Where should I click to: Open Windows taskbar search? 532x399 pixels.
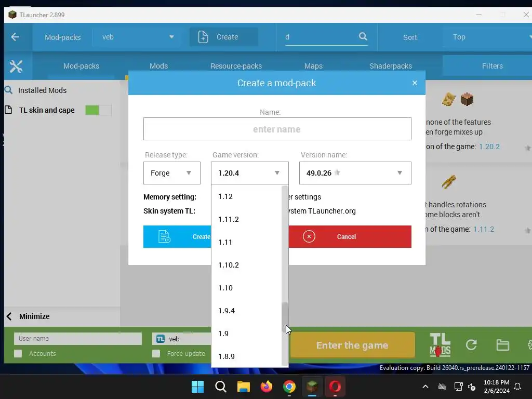(220, 387)
